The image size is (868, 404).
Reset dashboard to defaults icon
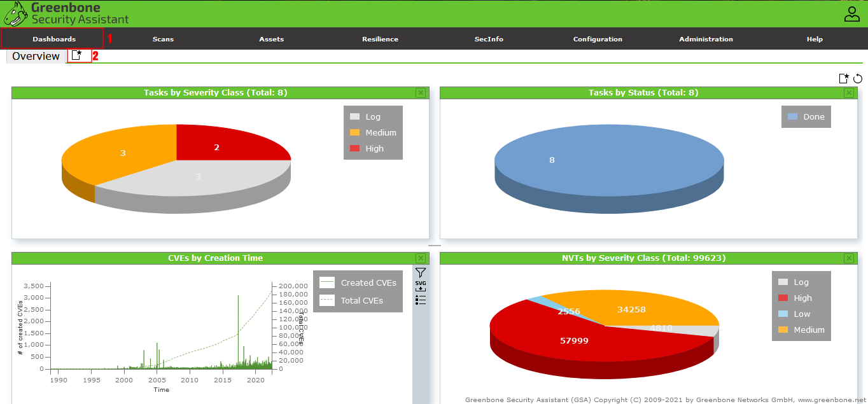tap(858, 78)
